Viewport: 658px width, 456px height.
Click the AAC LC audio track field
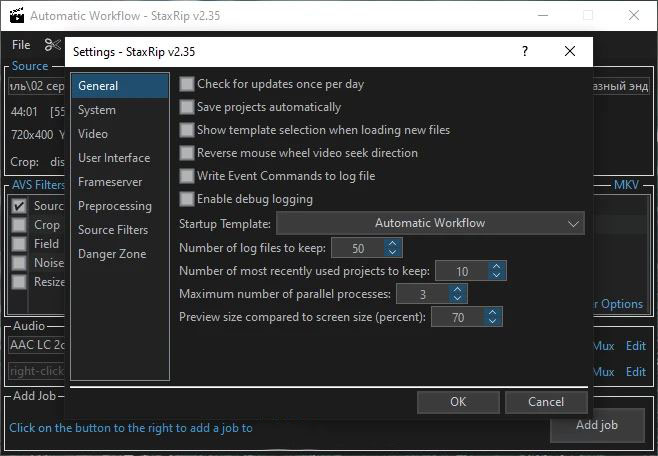click(x=37, y=345)
